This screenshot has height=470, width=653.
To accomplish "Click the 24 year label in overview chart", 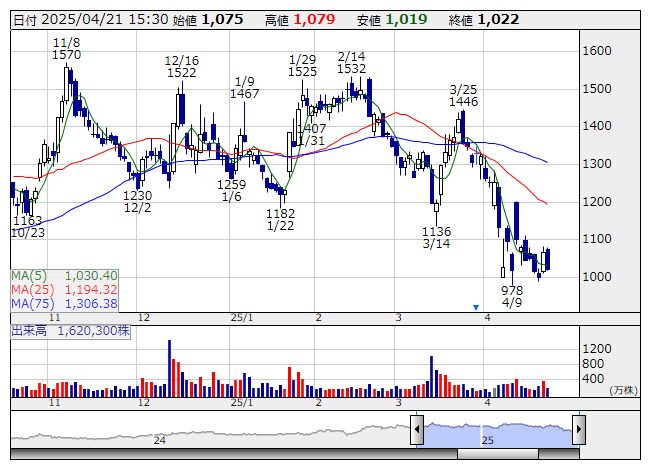I will pos(160,440).
